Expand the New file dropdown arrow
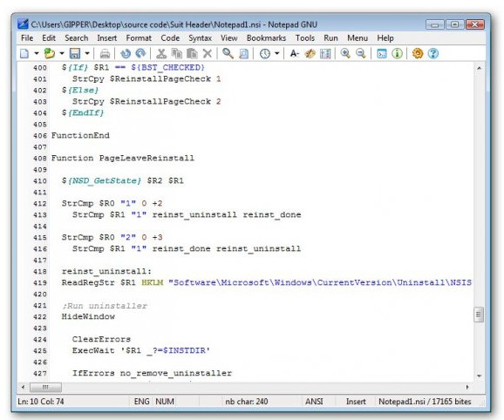Image resolution: width=504 pixels, height=420 pixels. (37, 53)
